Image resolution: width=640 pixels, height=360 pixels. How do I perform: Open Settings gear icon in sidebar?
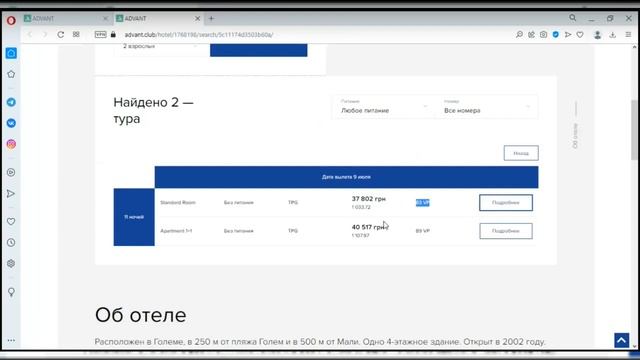point(11,264)
